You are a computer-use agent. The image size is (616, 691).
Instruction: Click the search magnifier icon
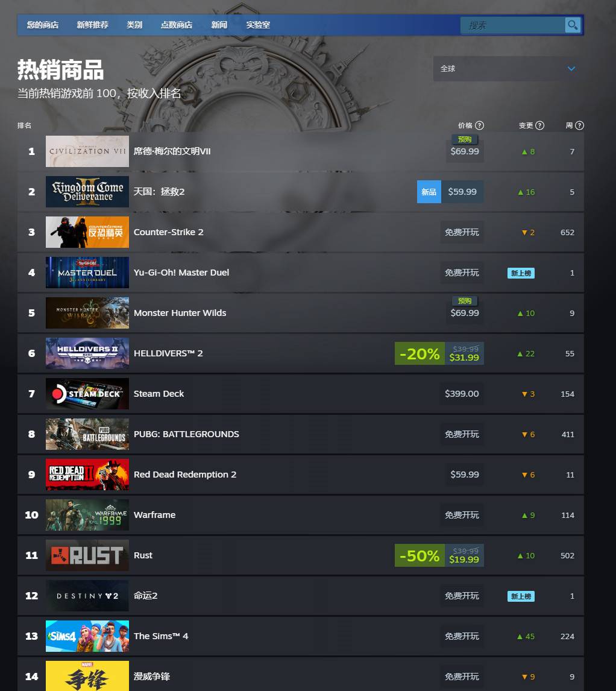573,25
